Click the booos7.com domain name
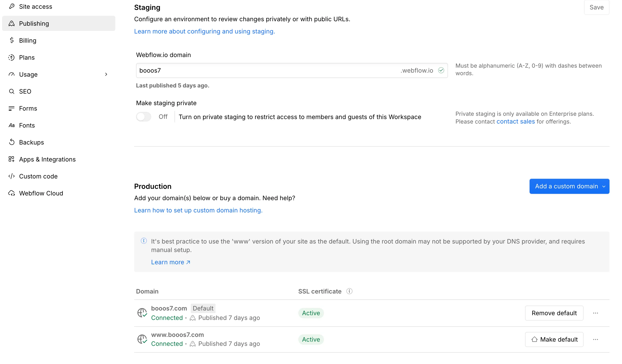The height and width of the screenshot is (364, 622). (169, 308)
